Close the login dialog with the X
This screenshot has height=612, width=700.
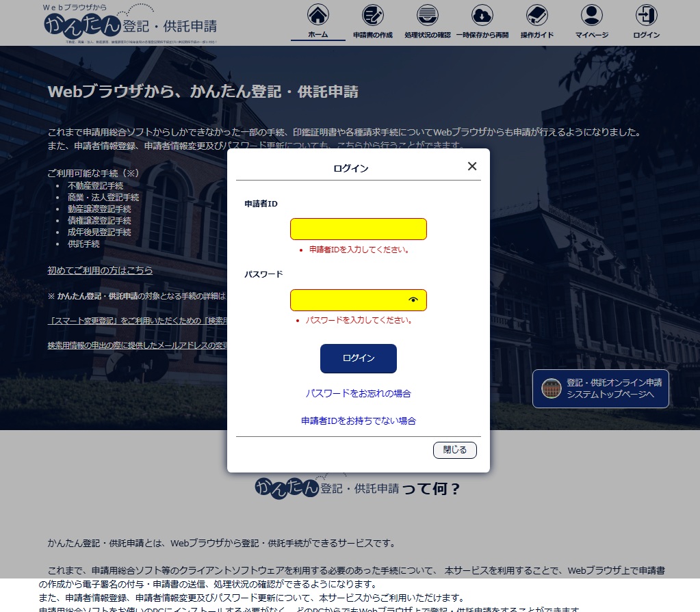pyautogui.click(x=471, y=165)
